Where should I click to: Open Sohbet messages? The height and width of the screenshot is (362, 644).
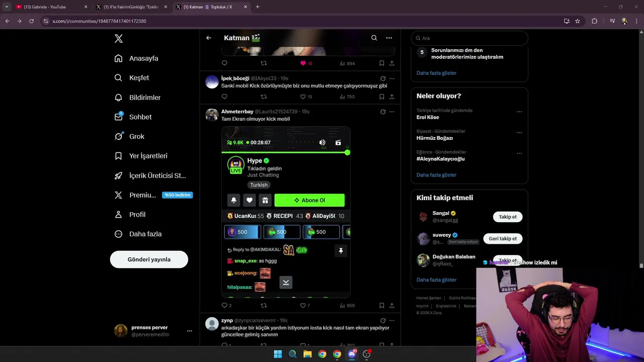pyautogui.click(x=133, y=117)
